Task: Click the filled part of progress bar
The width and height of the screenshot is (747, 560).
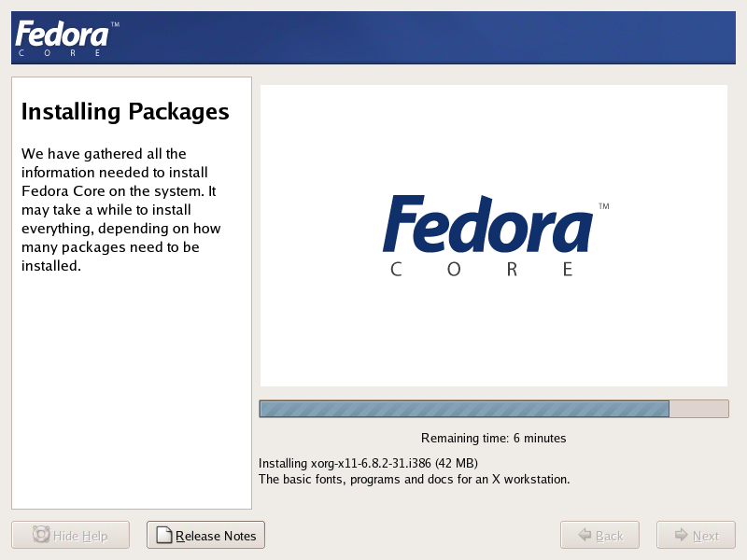Action: pos(464,409)
